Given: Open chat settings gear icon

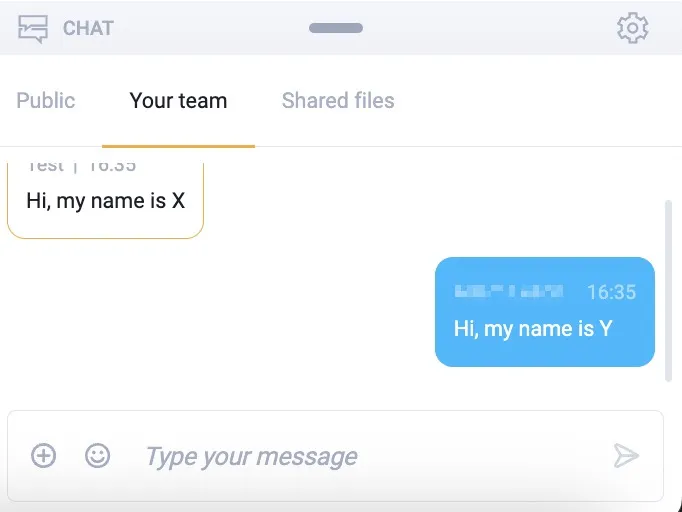Looking at the screenshot, I should (x=632, y=28).
